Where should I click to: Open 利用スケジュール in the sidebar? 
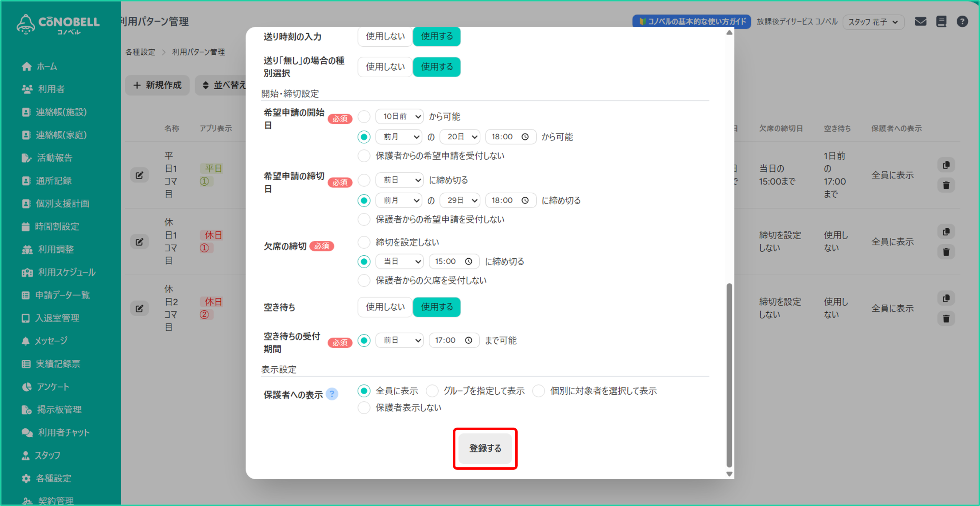click(66, 272)
